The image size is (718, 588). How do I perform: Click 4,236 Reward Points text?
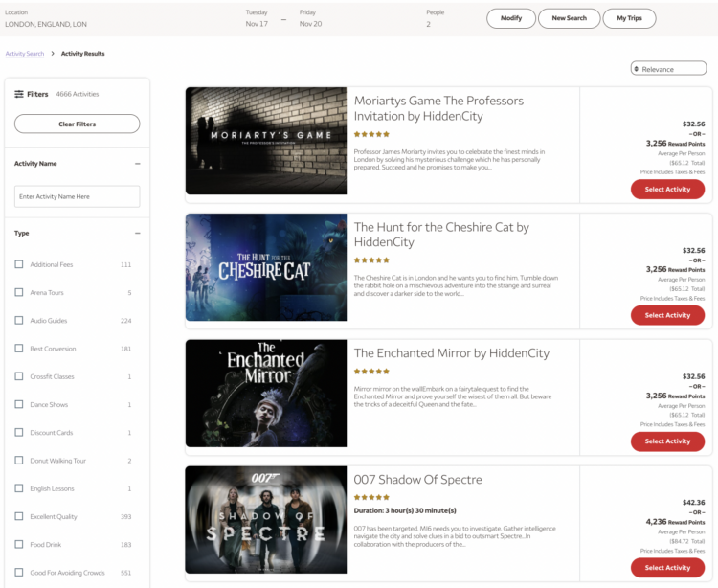pos(676,522)
